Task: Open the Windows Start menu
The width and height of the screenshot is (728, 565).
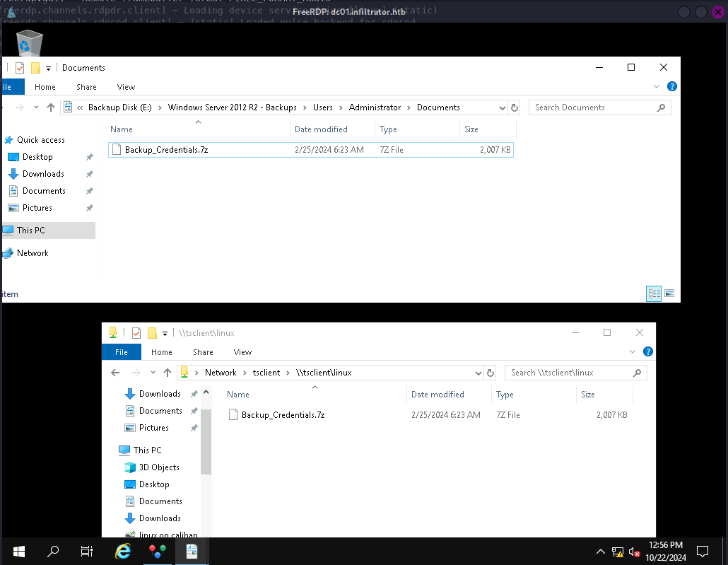Action: 18,552
